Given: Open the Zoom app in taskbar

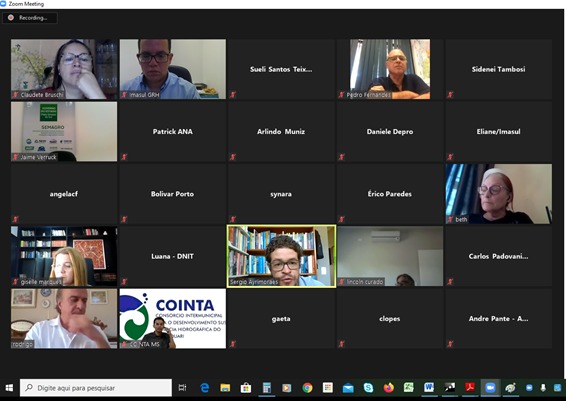Looking at the screenshot, I should click(490, 388).
